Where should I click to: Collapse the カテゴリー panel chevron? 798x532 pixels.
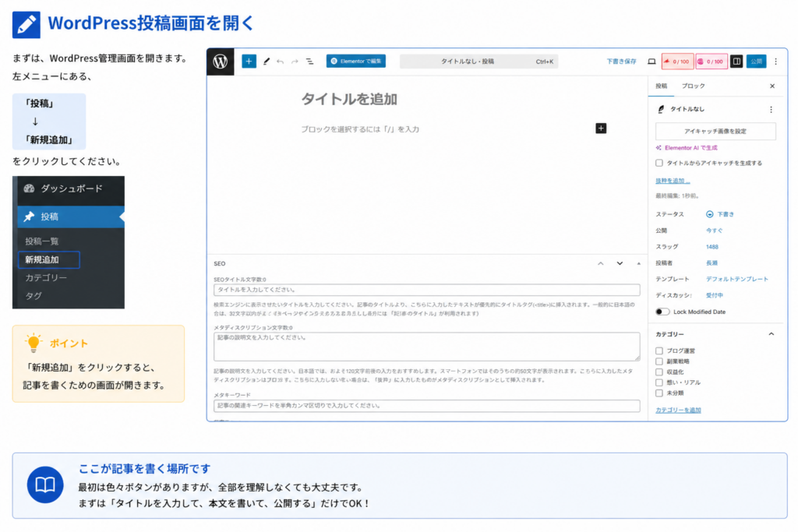point(771,334)
